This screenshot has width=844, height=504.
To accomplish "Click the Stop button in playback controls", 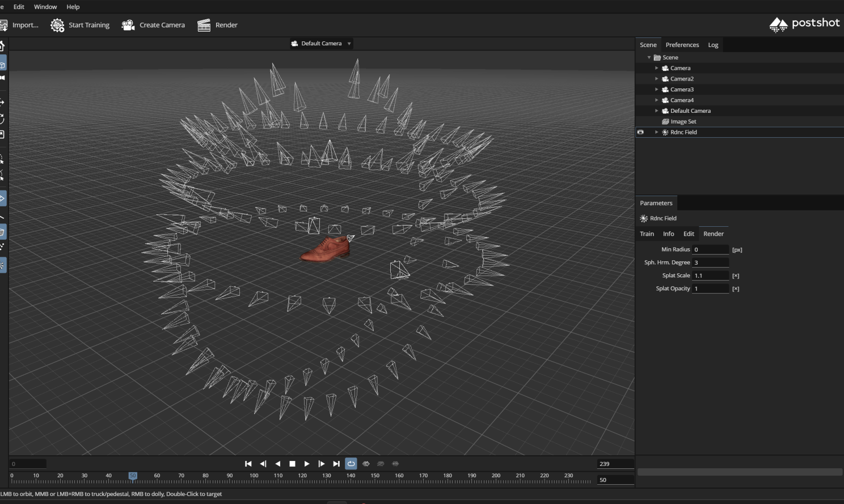I will [x=292, y=463].
